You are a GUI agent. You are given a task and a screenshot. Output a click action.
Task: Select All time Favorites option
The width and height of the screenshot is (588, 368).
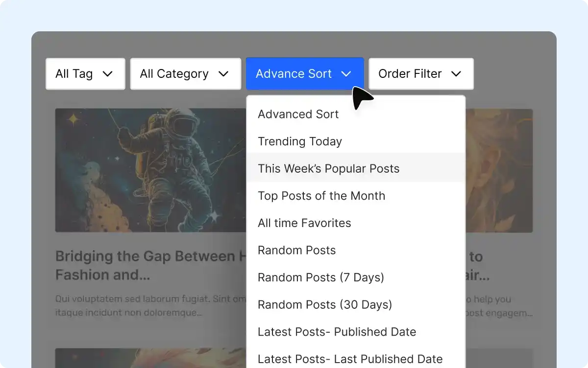point(304,223)
